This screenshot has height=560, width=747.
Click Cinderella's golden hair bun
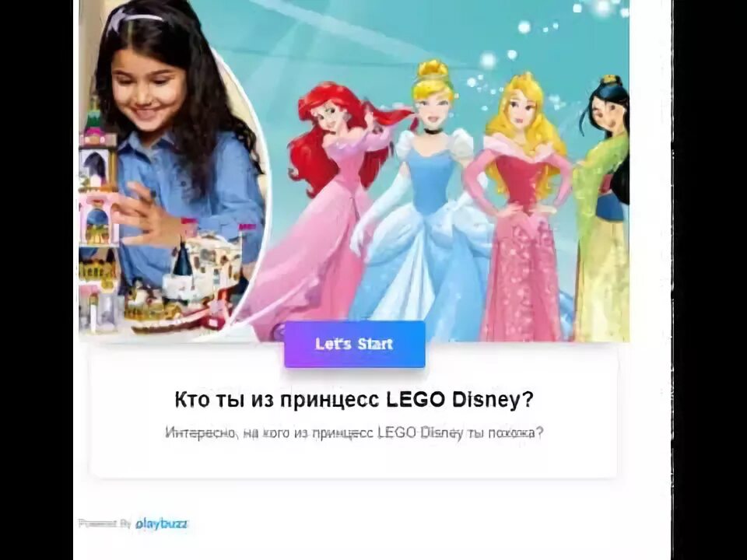(x=433, y=71)
